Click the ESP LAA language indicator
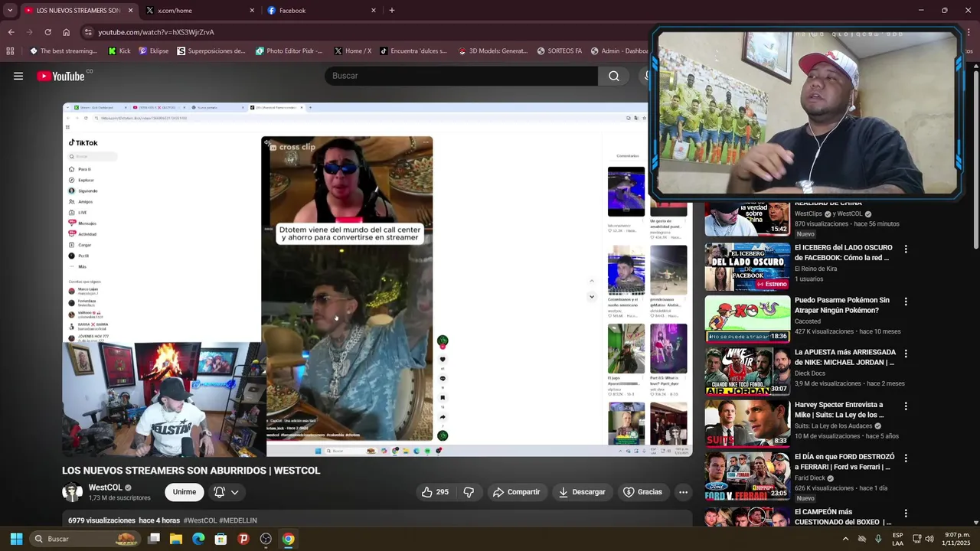This screenshot has height=551, width=980. (x=897, y=539)
